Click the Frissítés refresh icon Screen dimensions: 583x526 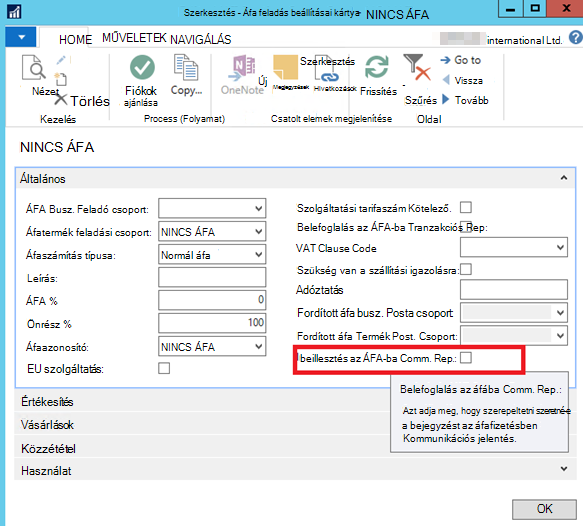click(376, 67)
